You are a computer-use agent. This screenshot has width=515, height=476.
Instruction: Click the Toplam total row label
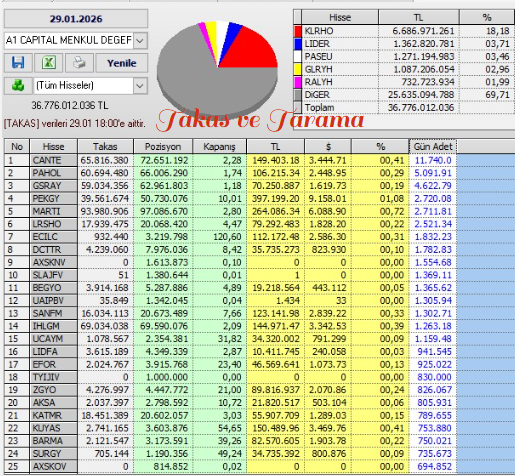point(319,108)
